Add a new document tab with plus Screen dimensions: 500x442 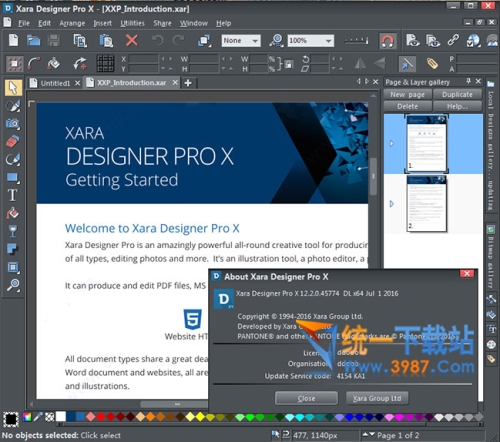(x=188, y=83)
